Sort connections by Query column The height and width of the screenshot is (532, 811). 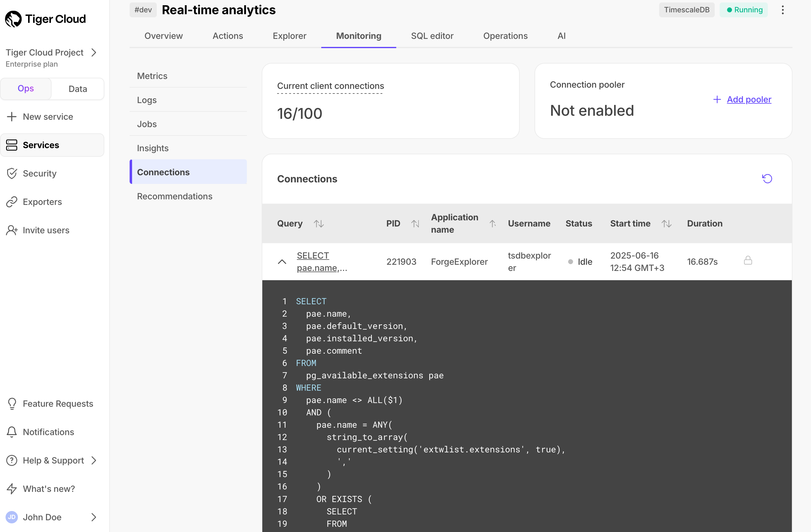click(x=318, y=223)
